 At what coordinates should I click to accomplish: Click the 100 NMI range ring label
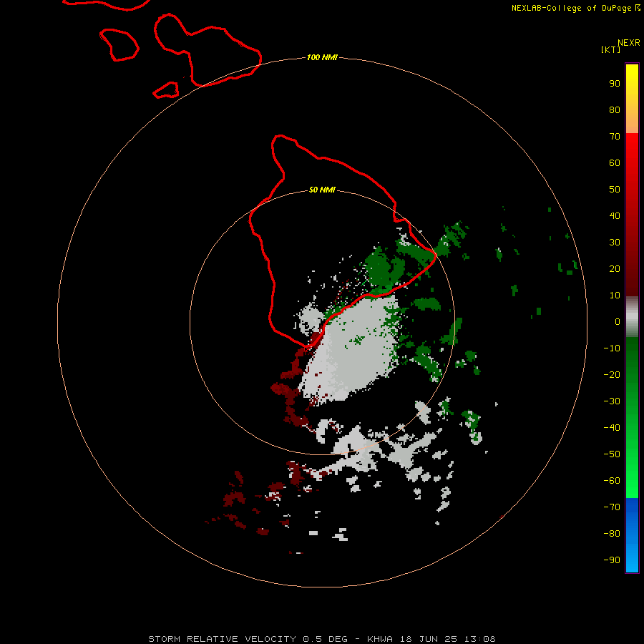coord(322,57)
